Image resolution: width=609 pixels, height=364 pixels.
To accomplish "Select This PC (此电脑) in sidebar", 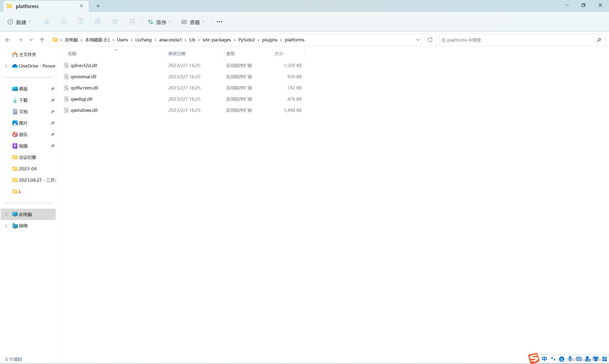I will point(28,214).
